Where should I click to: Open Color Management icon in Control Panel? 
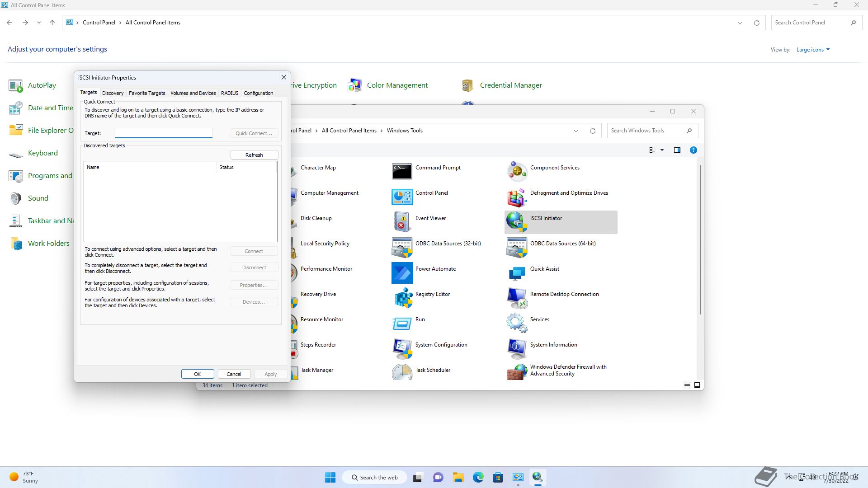(355, 85)
